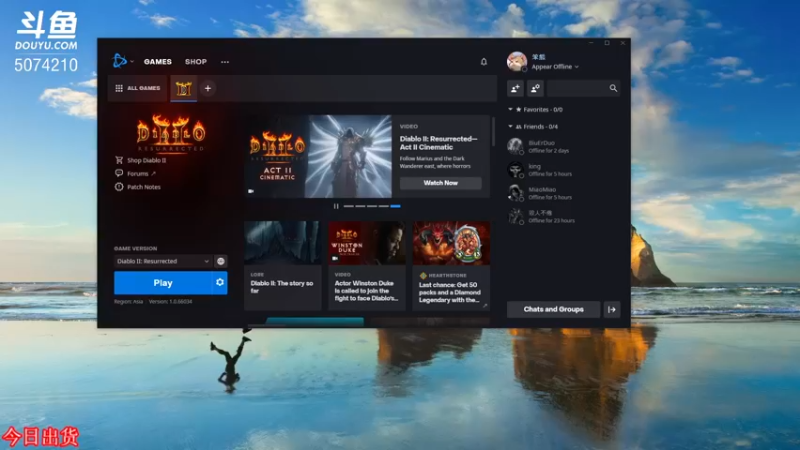The width and height of the screenshot is (800, 450).
Task: Open the Play options gear icon
Action: (220, 282)
